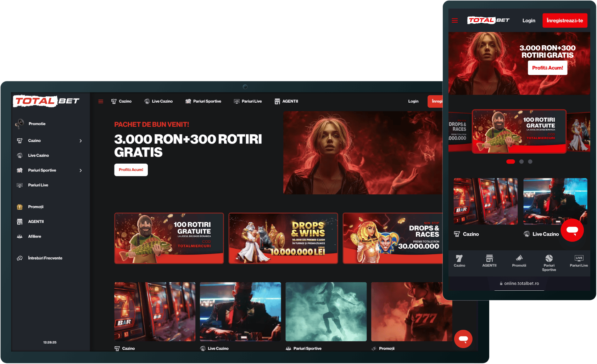Tap Pariuri Sportive ball icon in mobile bar

tap(549, 258)
